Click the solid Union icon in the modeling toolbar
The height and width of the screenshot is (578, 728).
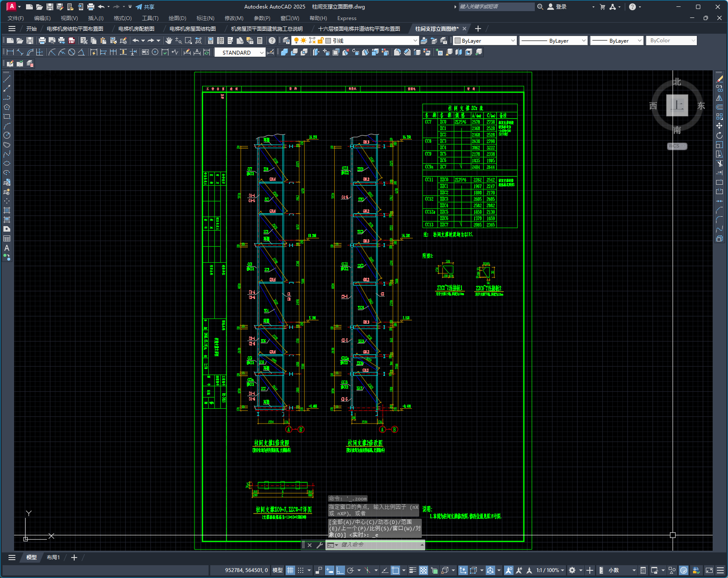(x=284, y=52)
